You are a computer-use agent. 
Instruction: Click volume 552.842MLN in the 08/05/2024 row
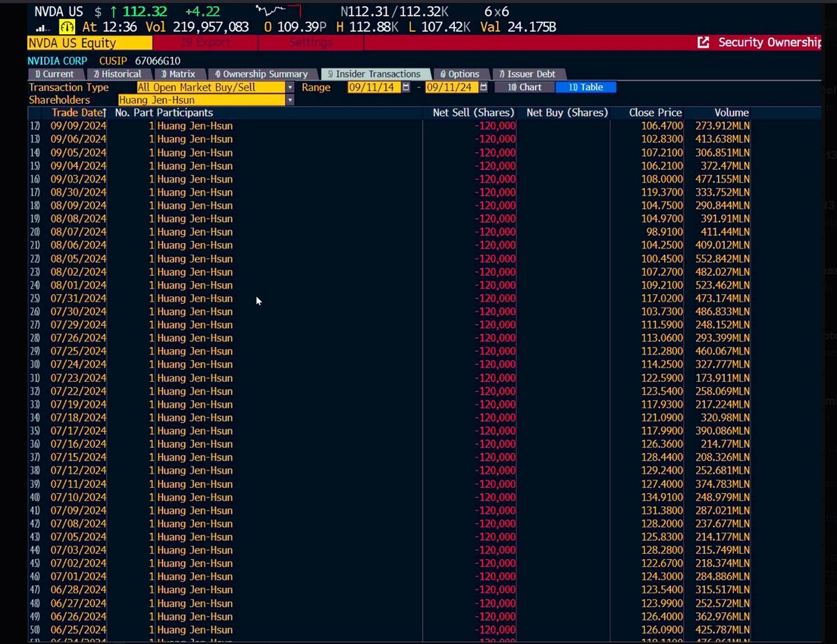[x=723, y=259]
